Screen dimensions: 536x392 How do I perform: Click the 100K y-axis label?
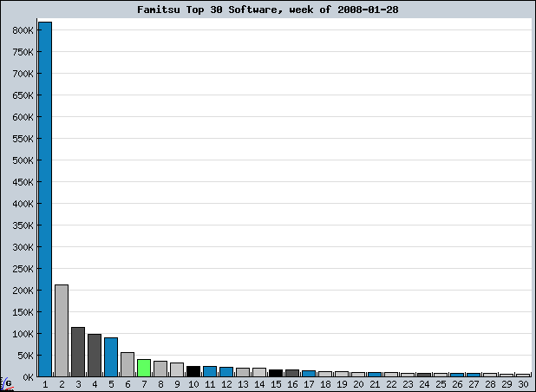[x=23, y=334]
